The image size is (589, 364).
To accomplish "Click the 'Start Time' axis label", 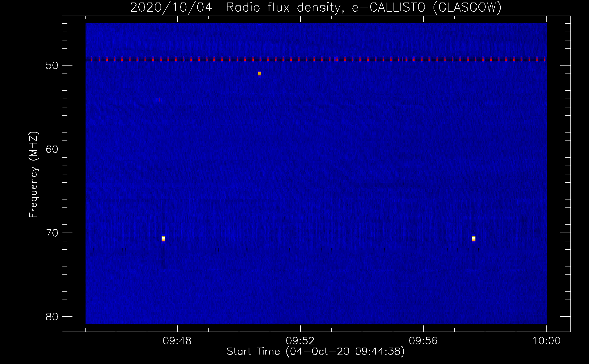I will [x=316, y=352].
